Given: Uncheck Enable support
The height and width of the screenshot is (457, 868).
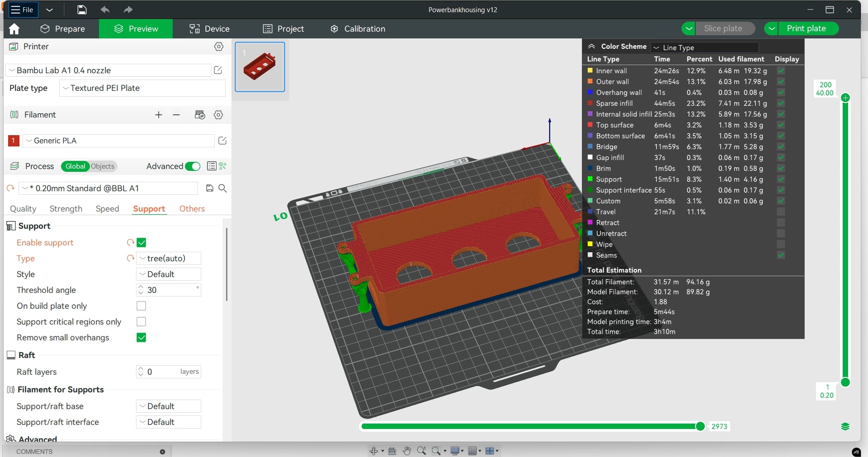Looking at the screenshot, I should pos(142,243).
